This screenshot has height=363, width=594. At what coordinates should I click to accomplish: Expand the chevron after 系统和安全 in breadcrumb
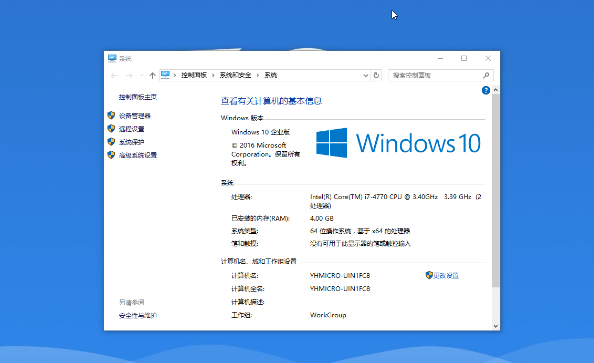pyautogui.click(x=258, y=75)
